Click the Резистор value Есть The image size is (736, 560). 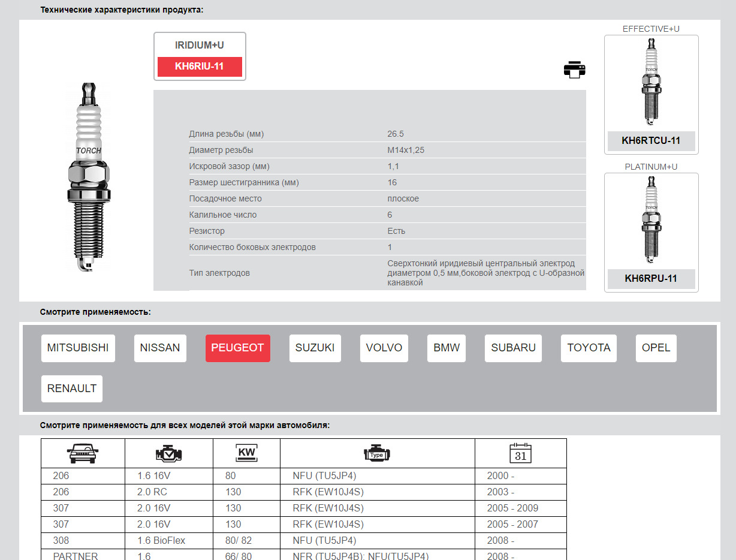click(396, 231)
